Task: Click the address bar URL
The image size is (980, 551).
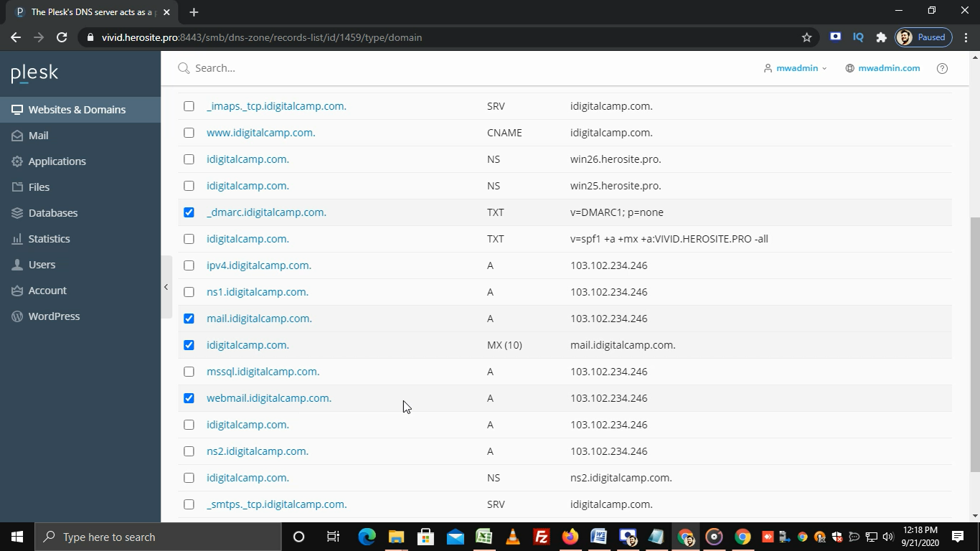Action: pos(262,37)
